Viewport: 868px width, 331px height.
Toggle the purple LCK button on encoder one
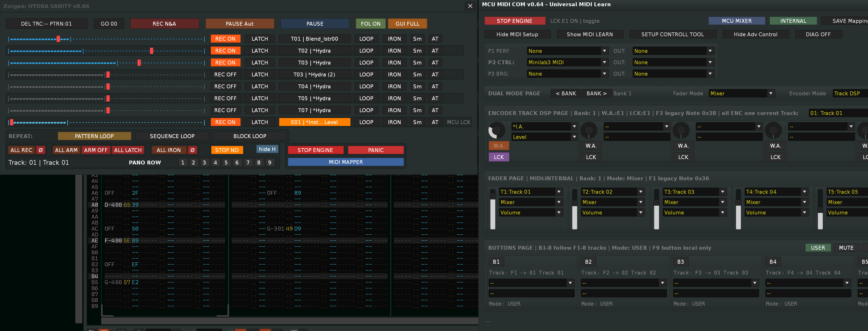pyautogui.click(x=499, y=157)
